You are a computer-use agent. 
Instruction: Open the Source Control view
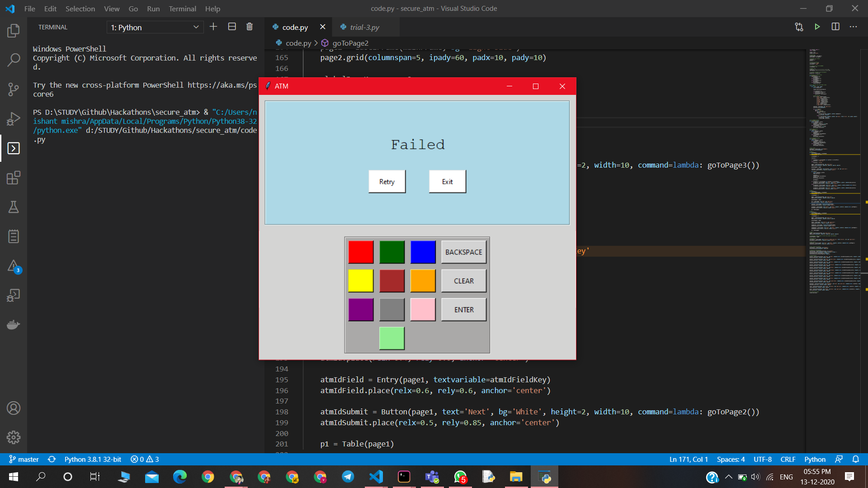click(x=14, y=89)
